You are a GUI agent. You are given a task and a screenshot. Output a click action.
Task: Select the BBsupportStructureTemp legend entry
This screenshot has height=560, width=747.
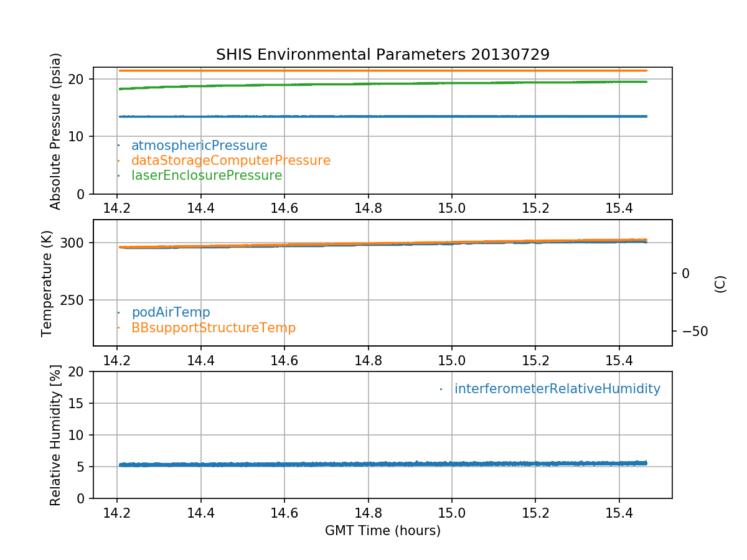[213, 328]
